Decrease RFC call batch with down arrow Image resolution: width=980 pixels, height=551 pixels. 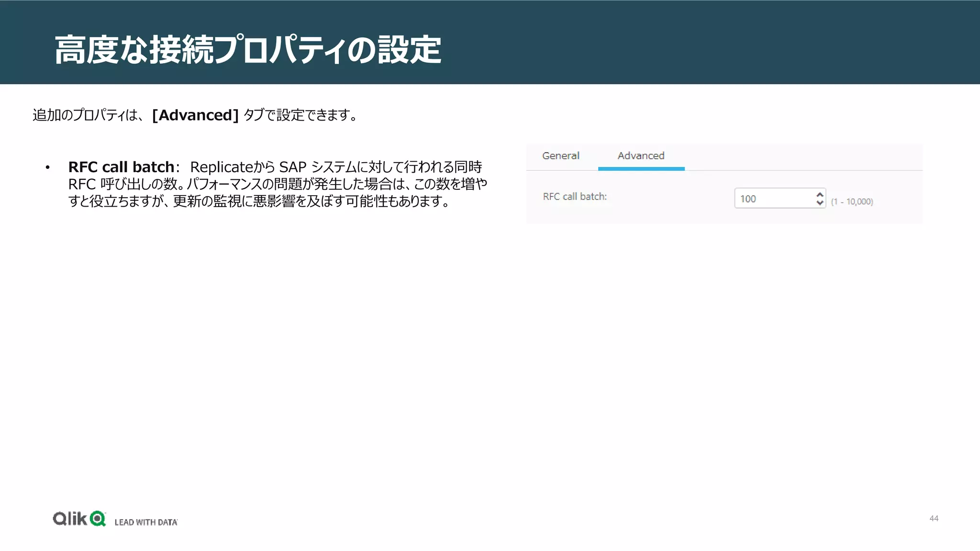[820, 202]
